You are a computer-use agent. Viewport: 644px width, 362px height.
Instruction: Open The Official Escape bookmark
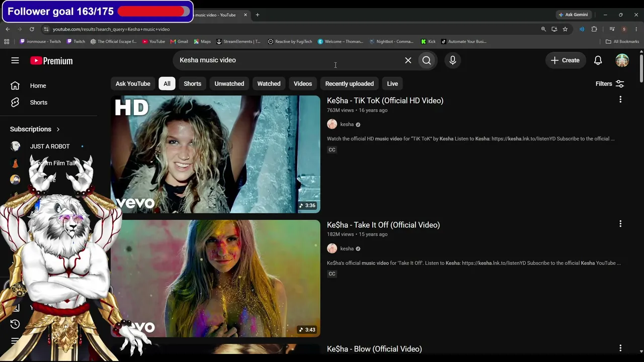114,42
